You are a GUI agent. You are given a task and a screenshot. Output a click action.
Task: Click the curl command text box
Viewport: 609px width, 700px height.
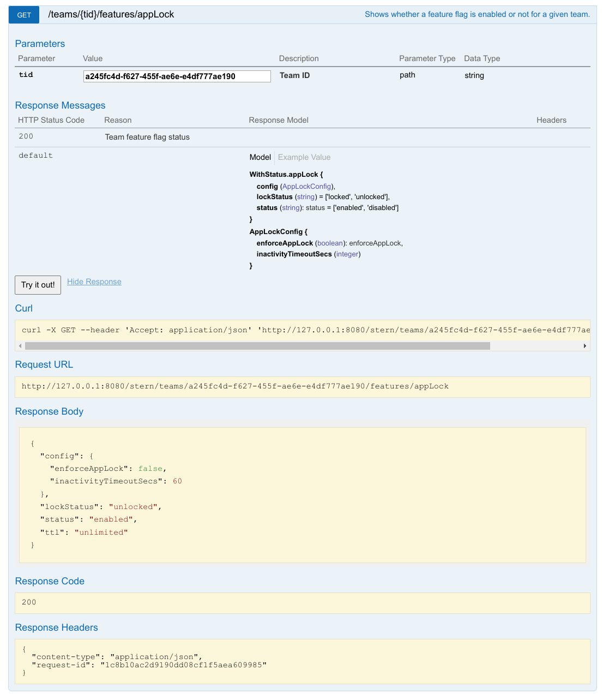303,330
